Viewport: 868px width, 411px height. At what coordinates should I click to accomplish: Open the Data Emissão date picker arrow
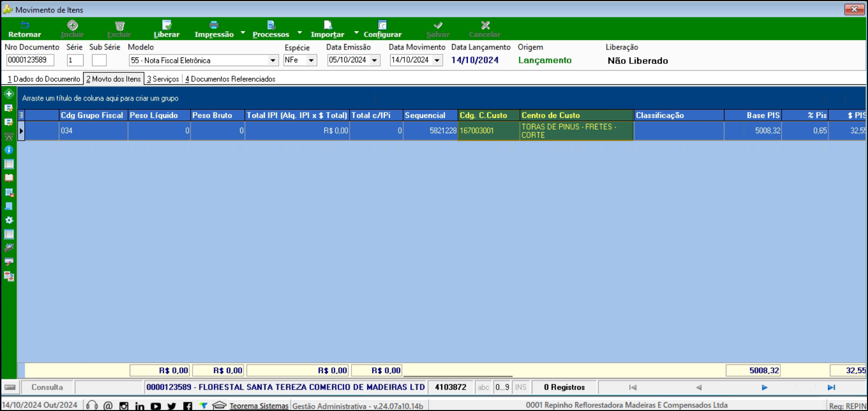[375, 60]
